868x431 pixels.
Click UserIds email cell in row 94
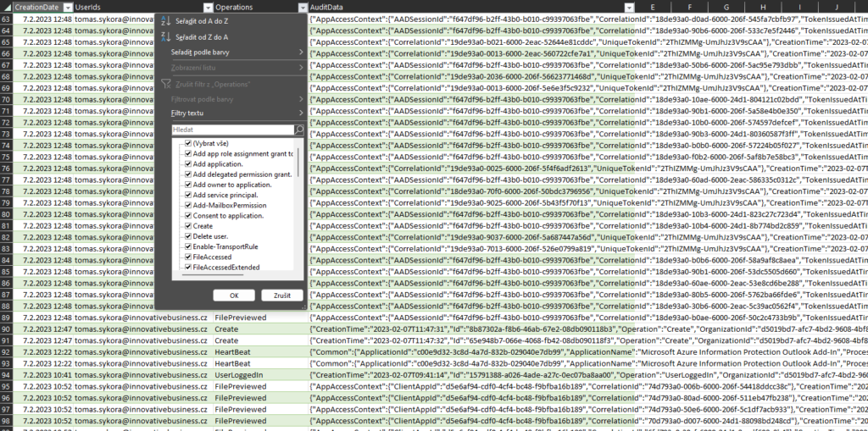tap(143, 375)
